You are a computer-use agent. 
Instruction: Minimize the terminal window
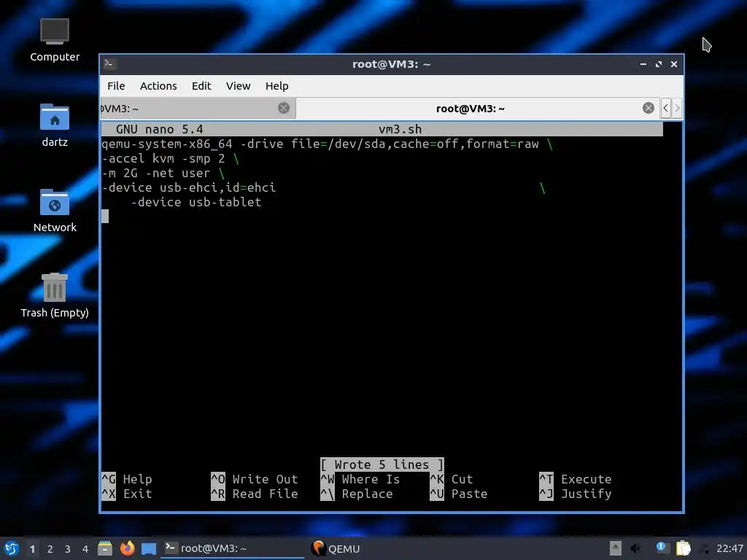tap(643, 64)
